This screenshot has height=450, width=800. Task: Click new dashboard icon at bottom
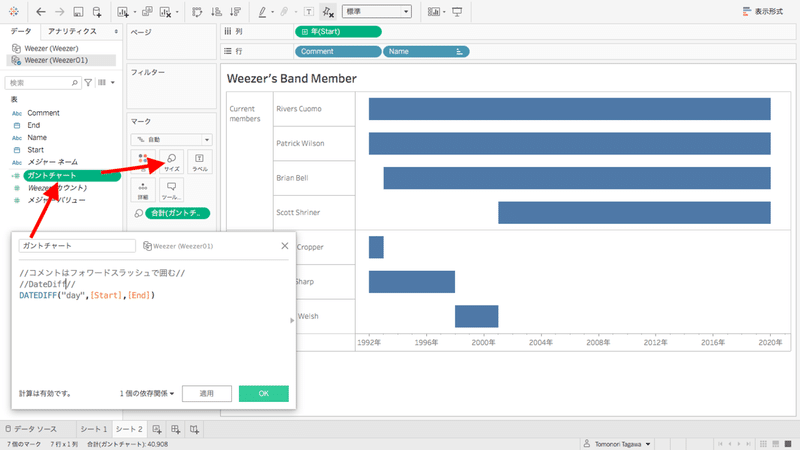click(176, 430)
